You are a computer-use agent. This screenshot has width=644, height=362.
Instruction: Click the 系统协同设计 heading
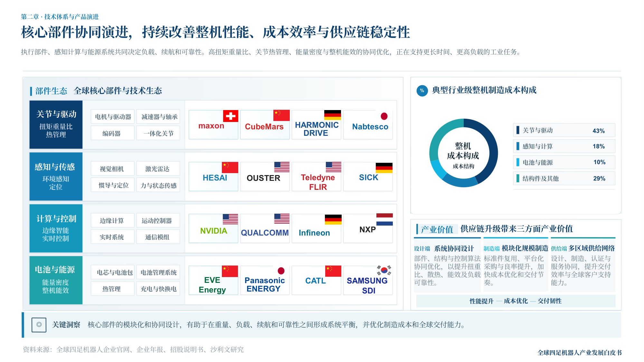tap(454, 248)
